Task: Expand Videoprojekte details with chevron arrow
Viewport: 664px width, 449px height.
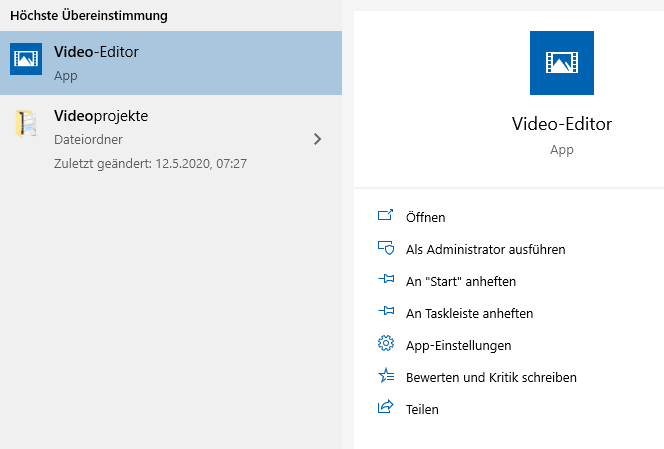Action: coord(317,139)
